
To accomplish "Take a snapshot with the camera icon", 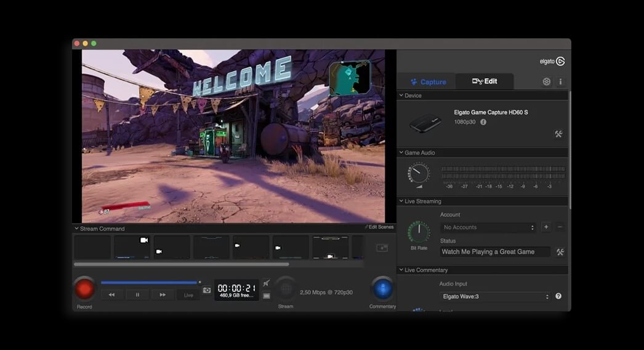I will point(207,290).
